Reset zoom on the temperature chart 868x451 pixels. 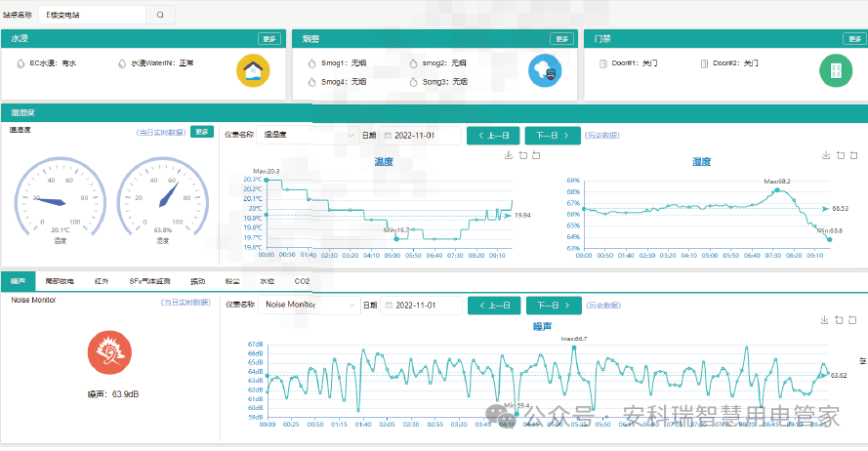pyautogui.click(x=536, y=155)
